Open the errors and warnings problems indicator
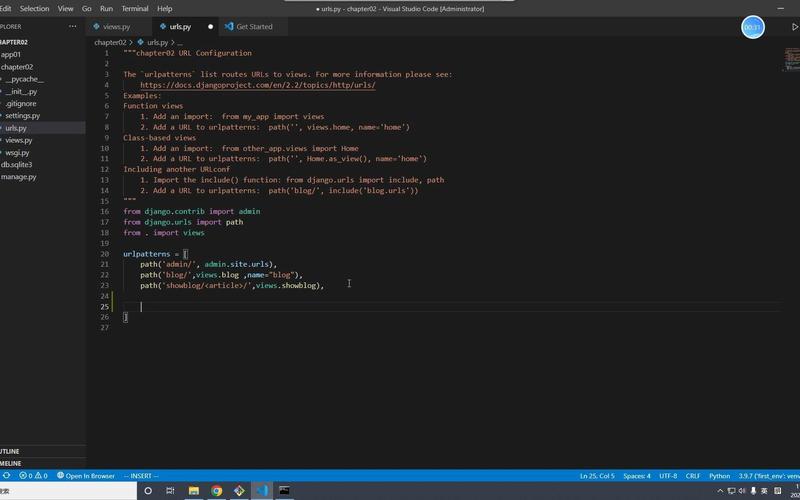This screenshot has height=500, width=800. [x=33, y=476]
